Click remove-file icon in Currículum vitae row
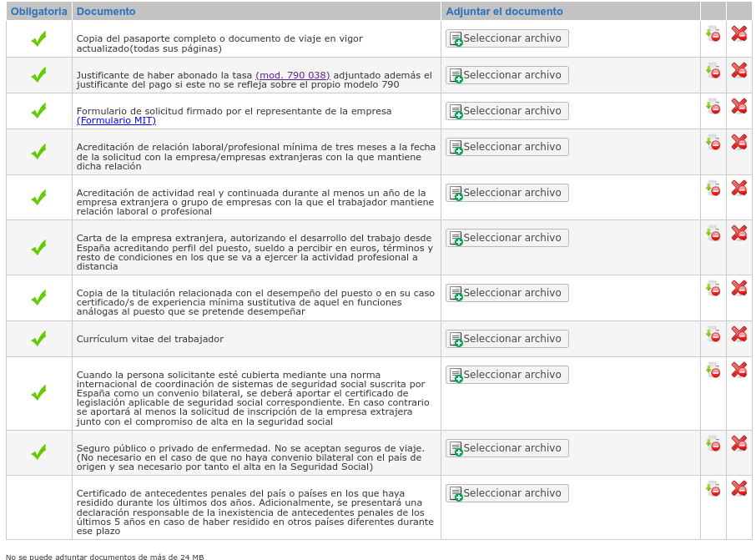Viewport: 756px width, 560px height. point(713,335)
